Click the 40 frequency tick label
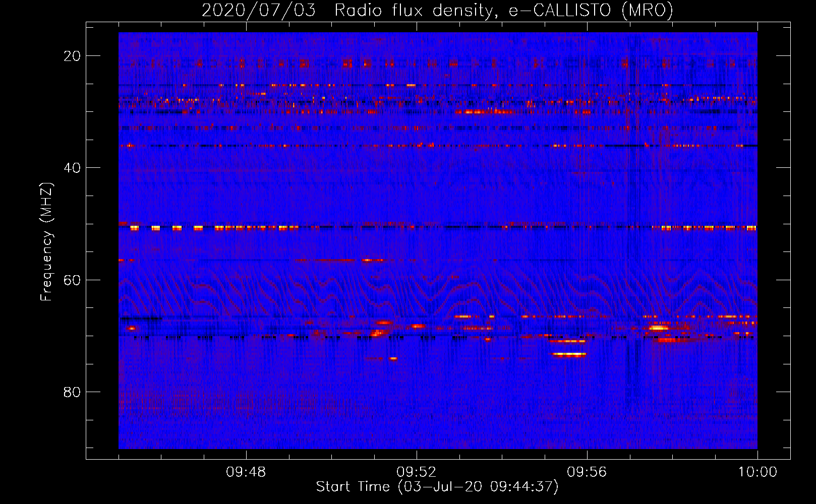This screenshot has height=504, width=816. 72,168
